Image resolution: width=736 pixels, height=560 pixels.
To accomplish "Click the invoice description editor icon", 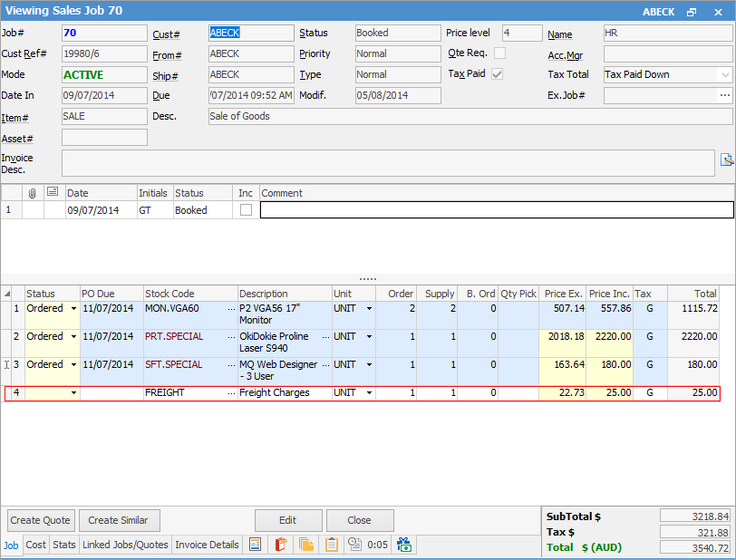I will (726, 160).
